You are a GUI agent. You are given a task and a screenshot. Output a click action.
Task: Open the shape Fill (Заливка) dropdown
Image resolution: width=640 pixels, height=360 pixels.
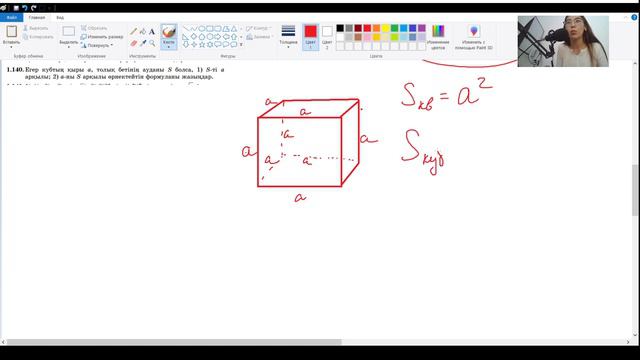260,37
